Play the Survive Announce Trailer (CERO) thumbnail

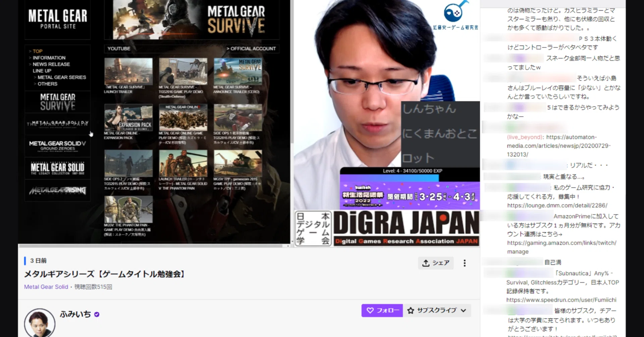(x=238, y=71)
